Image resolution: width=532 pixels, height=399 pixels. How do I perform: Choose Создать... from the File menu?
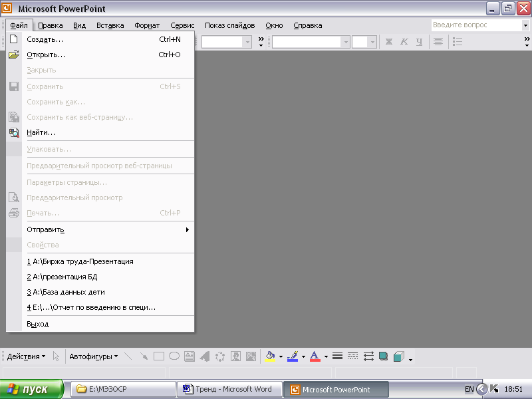[100, 39]
